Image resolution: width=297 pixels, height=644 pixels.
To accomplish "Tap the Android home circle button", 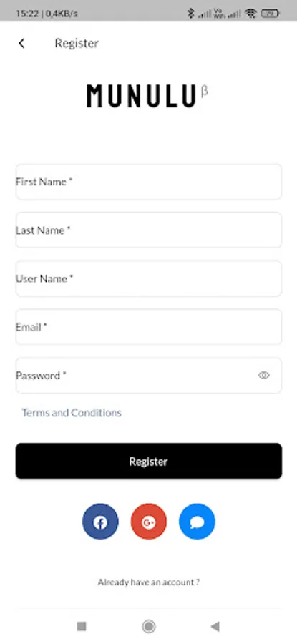I will 149,626.
